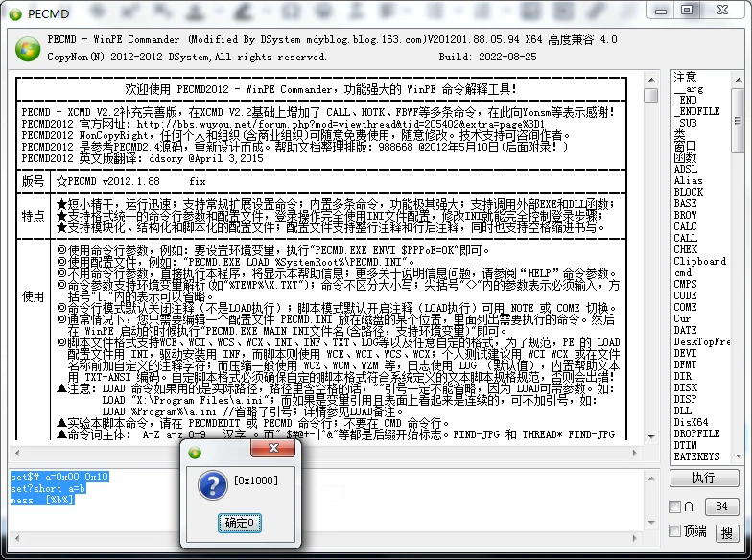Select Alias in the command list

[x=689, y=180]
